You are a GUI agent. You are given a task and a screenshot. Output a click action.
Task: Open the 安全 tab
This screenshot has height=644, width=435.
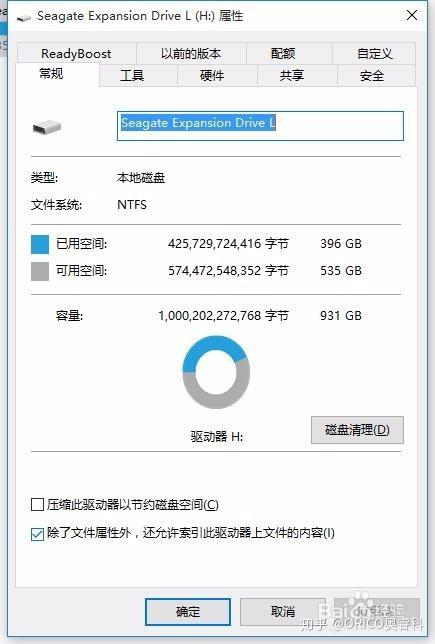[x=372, y=76]
